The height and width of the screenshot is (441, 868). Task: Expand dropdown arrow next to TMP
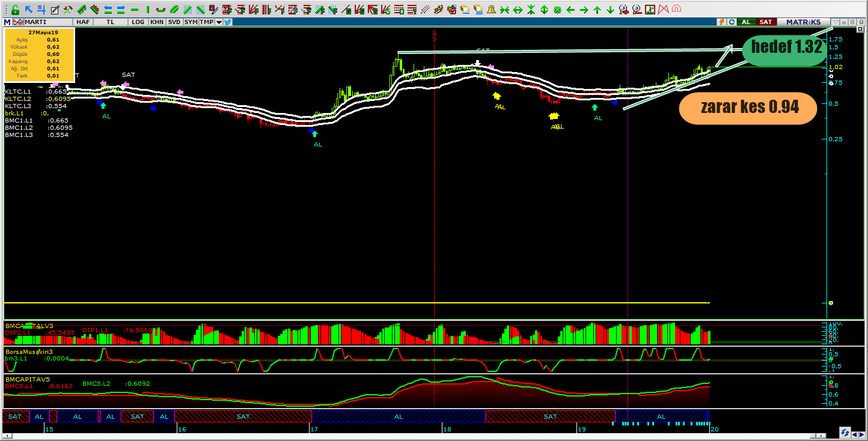(x=219, y=22)
